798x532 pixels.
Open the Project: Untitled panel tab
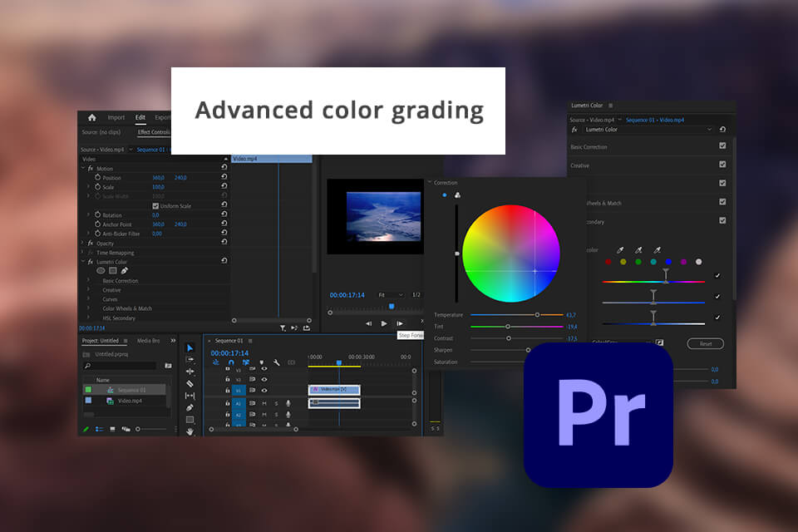point(101,341)
